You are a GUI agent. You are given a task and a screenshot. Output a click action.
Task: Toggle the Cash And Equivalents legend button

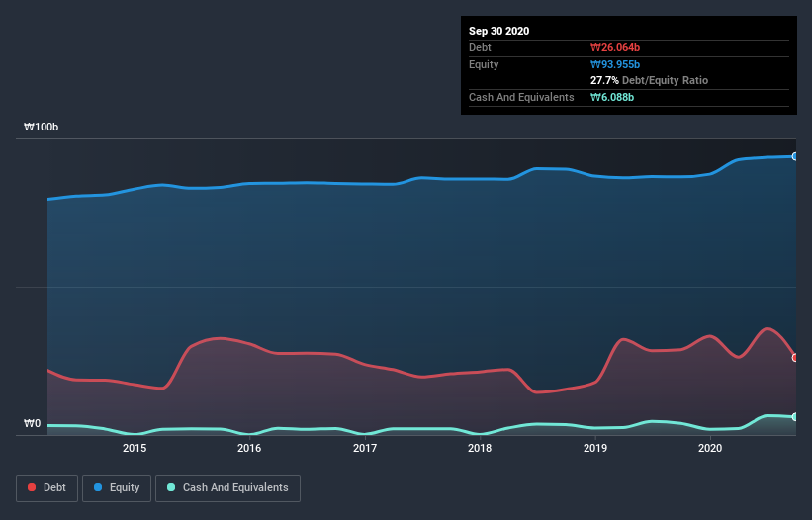(x=227, y=488)
